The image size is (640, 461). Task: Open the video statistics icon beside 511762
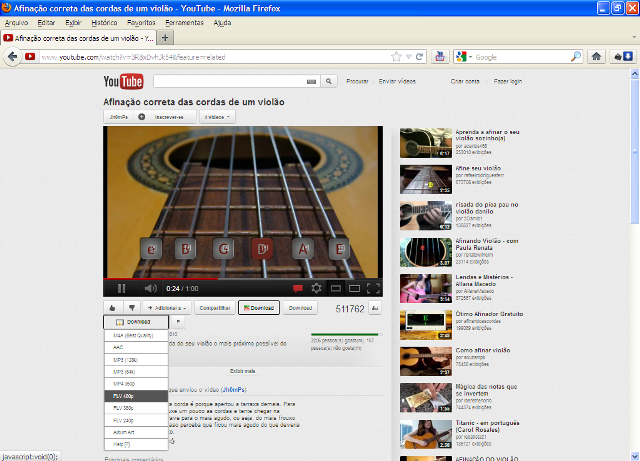pos(375,308)
